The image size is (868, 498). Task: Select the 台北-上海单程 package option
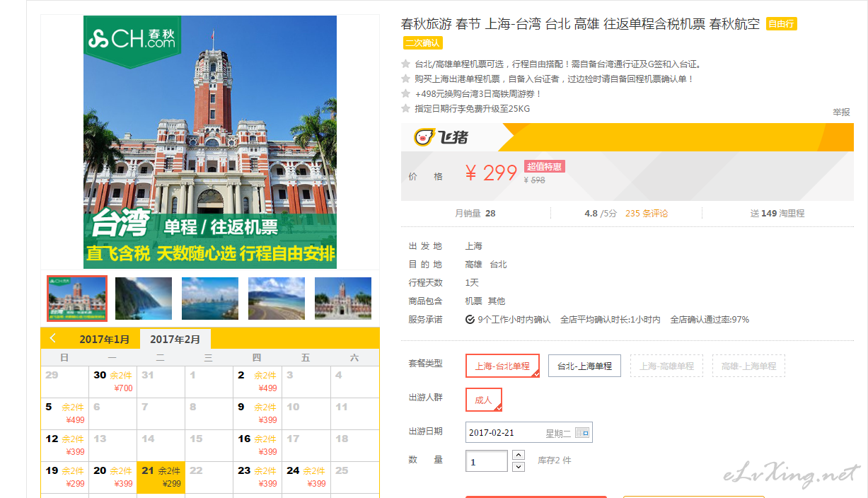[584, 366]
